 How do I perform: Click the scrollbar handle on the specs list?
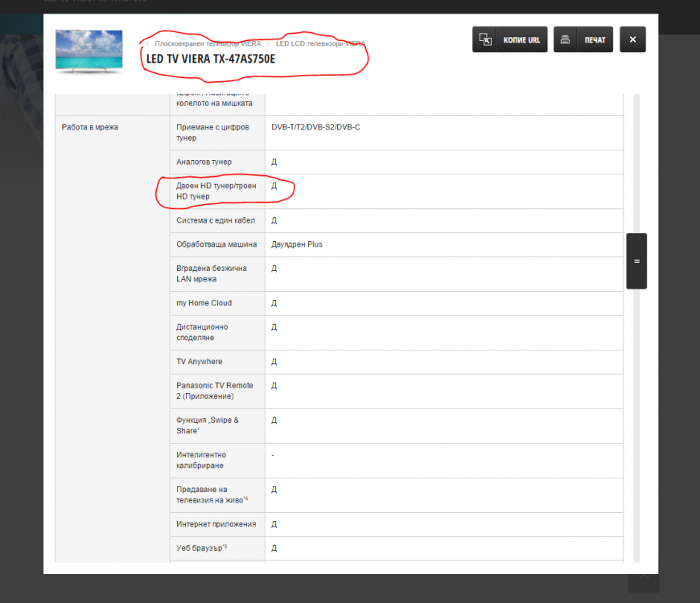click(636, 261)
